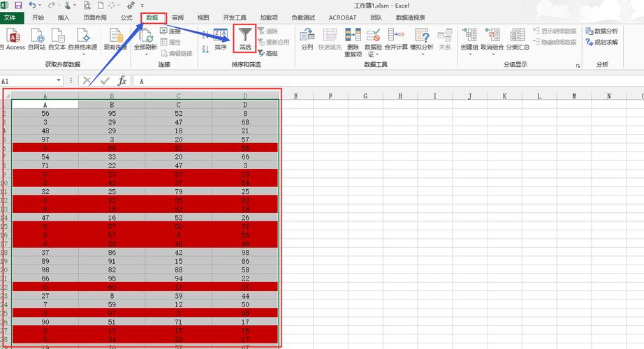Expand the 取消组合 (Ungroup) dropdown arrow
The width and height of the screenshot is (644, 349).
(x=492, y=54)
